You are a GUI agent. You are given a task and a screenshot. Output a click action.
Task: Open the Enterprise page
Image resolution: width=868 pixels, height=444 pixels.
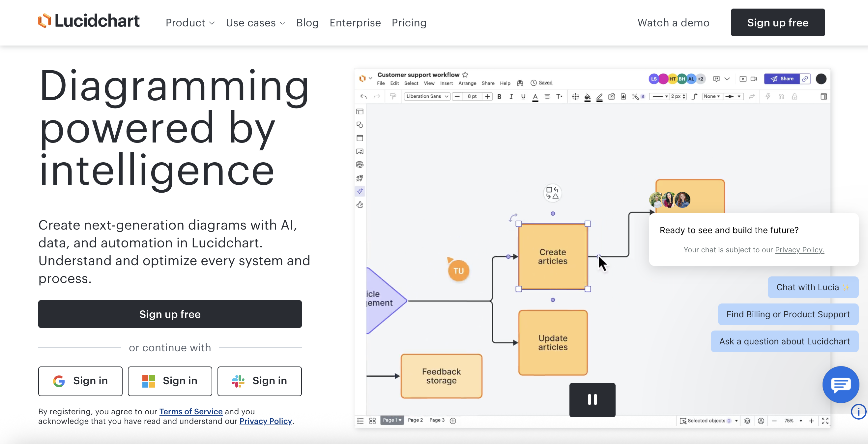coord(355,23)
